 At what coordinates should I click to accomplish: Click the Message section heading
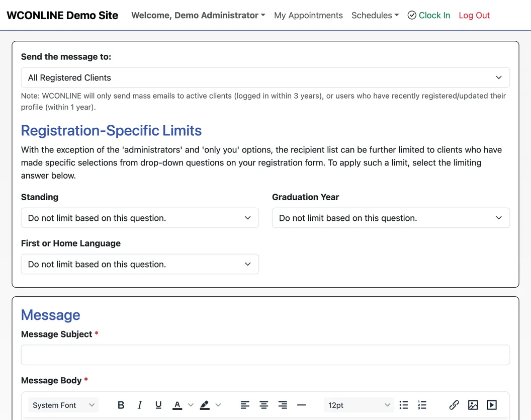(x=50, y=315)
